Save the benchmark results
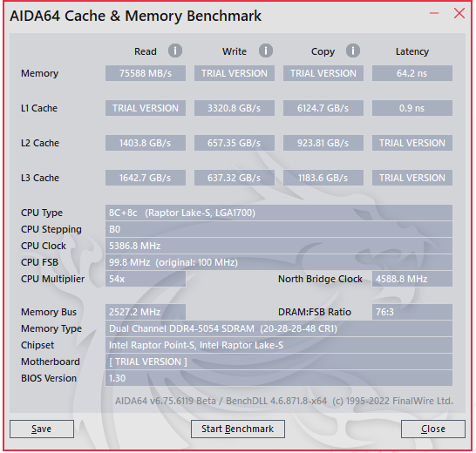This screenshot has width=476, height=453. tap(42, 429)
